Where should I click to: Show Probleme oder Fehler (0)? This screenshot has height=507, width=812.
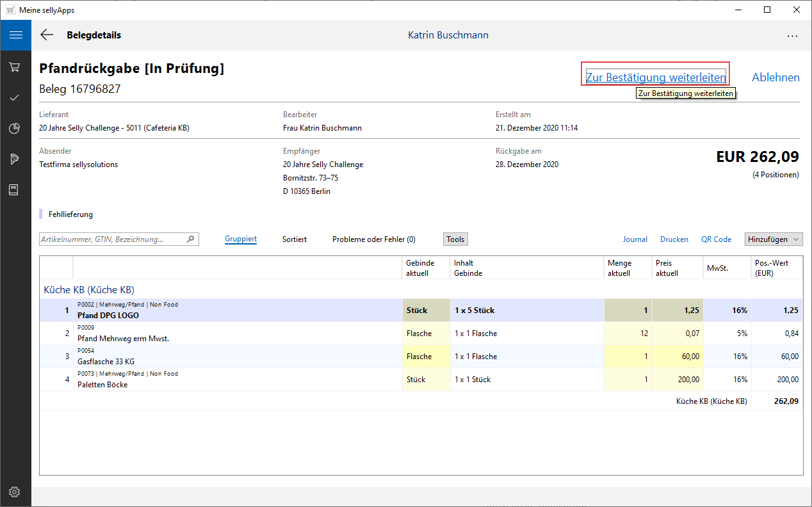coord(373,239)
